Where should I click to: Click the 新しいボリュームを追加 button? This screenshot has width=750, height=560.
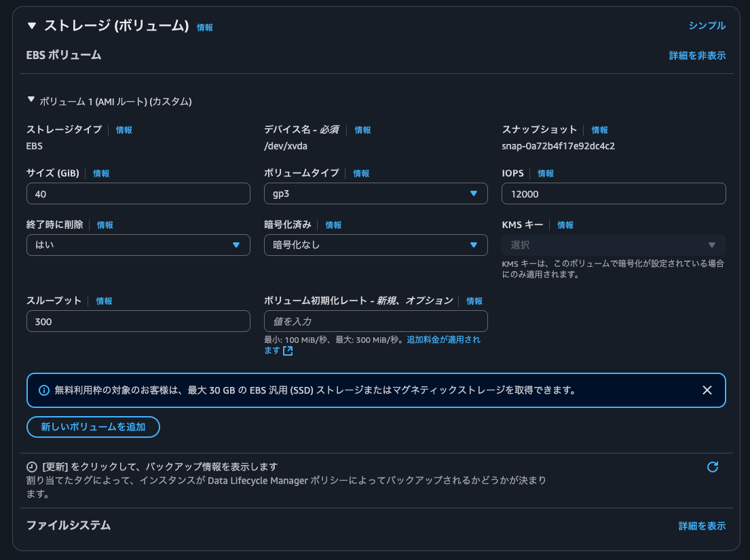pos(93,427)
